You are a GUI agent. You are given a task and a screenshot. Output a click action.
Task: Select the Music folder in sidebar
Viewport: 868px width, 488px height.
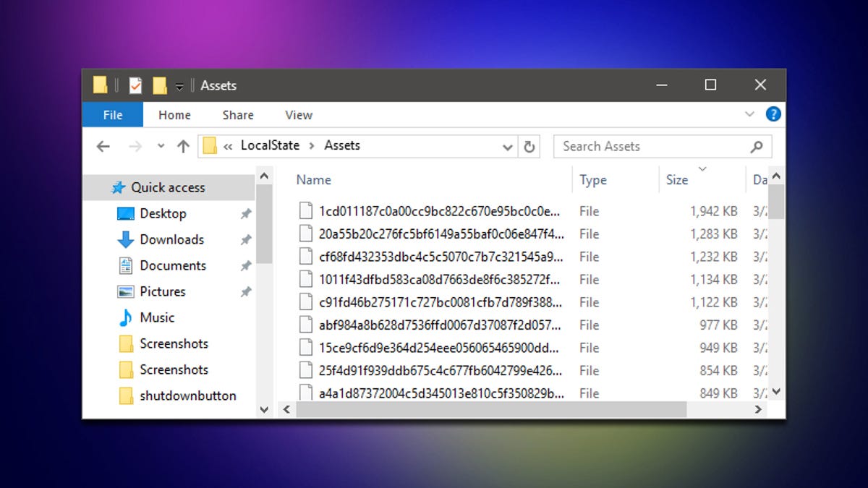[x=157, y=317]
